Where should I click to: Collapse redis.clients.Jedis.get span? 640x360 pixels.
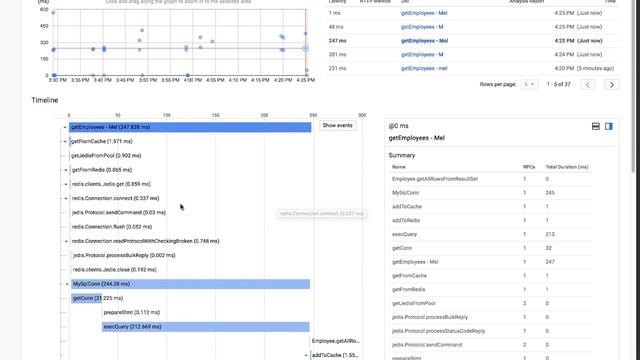(66, 184)
